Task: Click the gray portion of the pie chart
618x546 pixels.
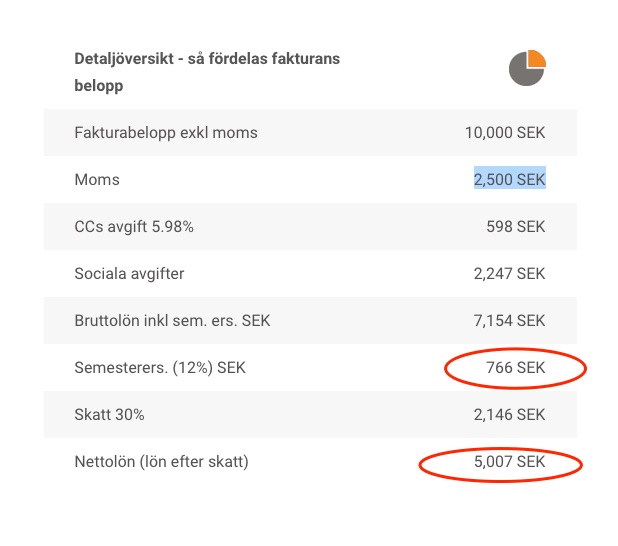Action: [522, 73]
